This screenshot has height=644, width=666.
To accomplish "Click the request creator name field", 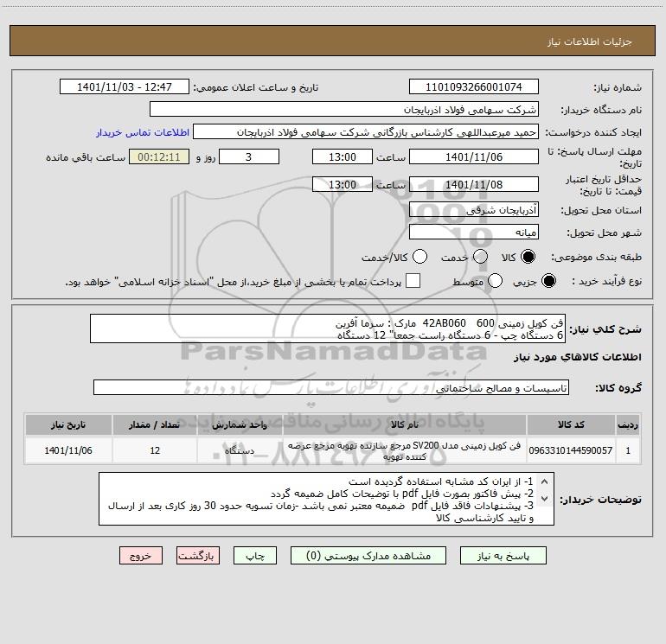I will [x=366, y=132].
